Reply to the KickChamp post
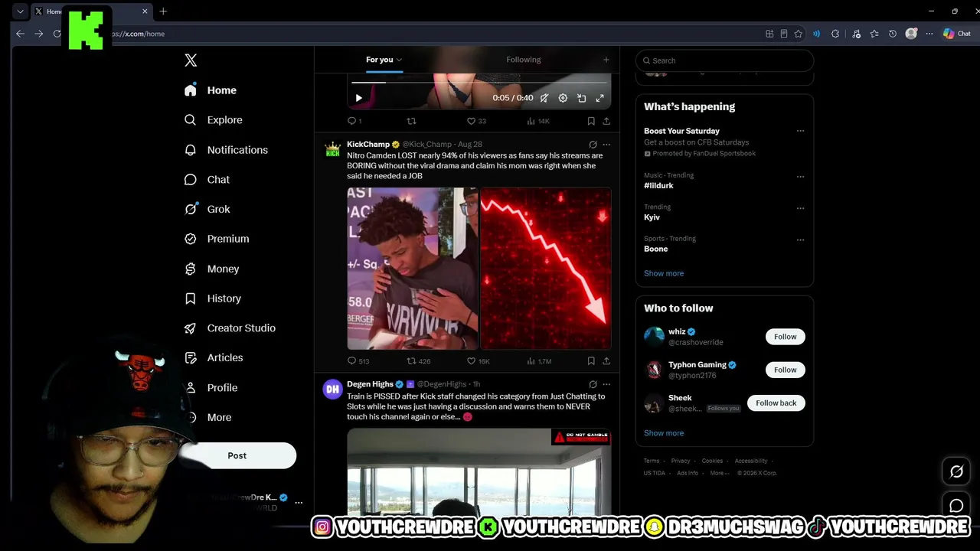 pos(352,360)
